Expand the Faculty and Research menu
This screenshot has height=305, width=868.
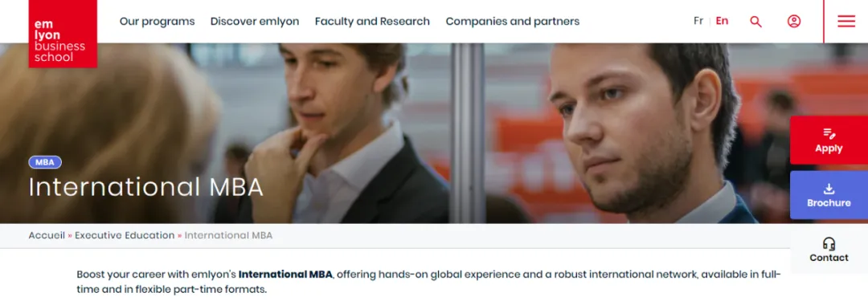372,22
